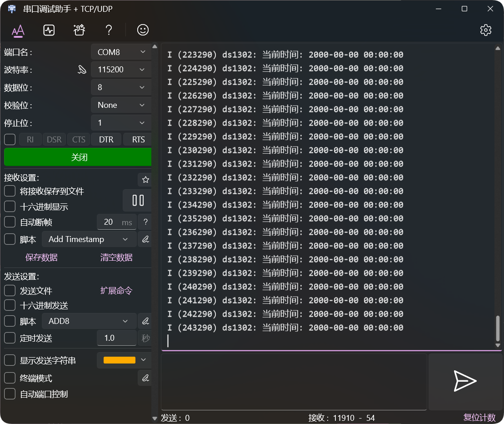Screen dimensions: 504x424
Task: Click the 20 ms frame interval field
Action: pyautogui.click(x=117, y=222)
